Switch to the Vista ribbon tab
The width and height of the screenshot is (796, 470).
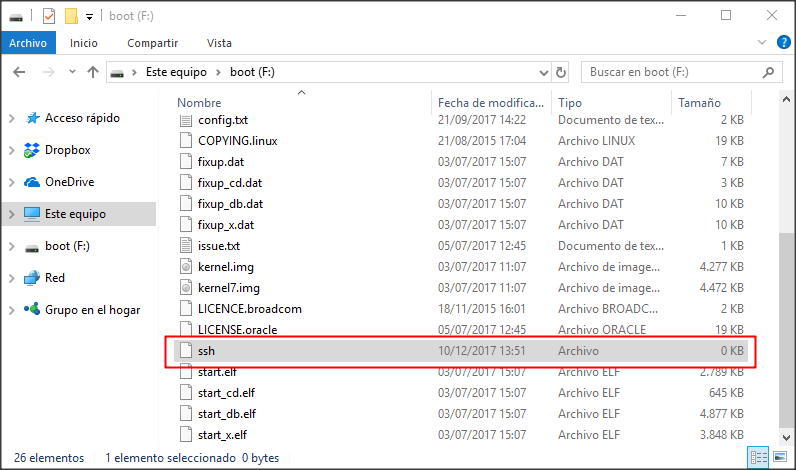[219, 43]
